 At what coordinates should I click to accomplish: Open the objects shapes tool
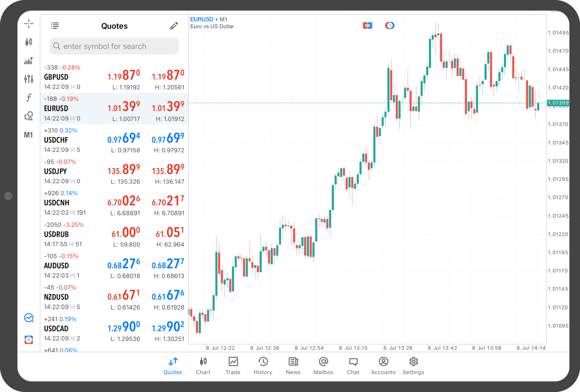[29, 116]
